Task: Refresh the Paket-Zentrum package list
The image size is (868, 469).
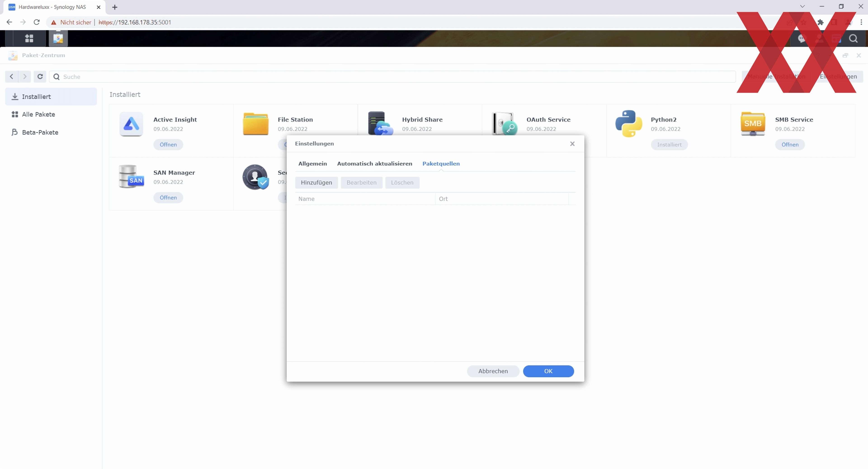Action: pos(40,76)
